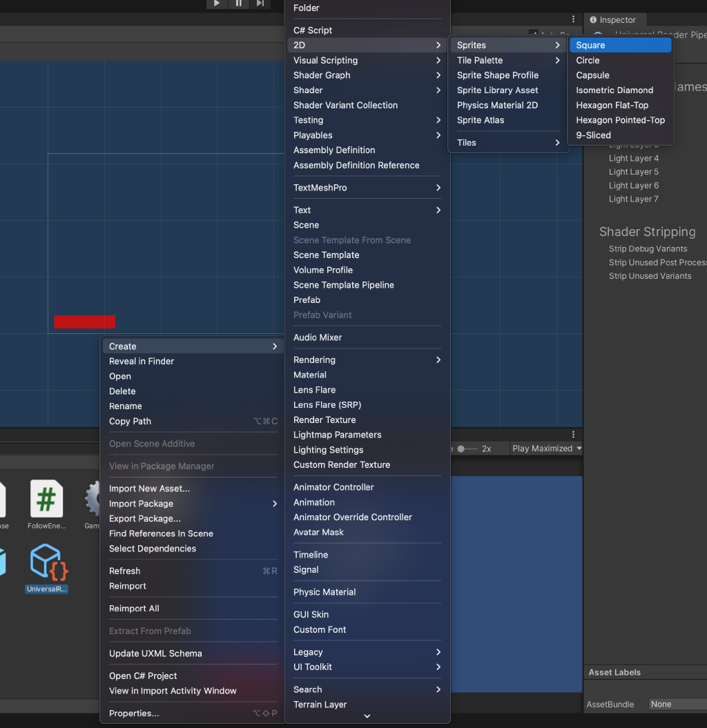Toggle Strip Unused Variants
This screenshot has height=728, width=707.
tap(650, 275)
